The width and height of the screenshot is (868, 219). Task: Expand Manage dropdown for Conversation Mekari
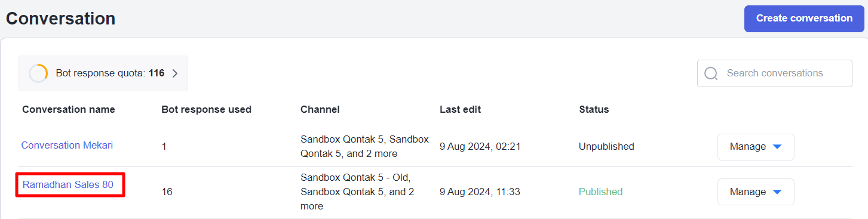point(756,147)
